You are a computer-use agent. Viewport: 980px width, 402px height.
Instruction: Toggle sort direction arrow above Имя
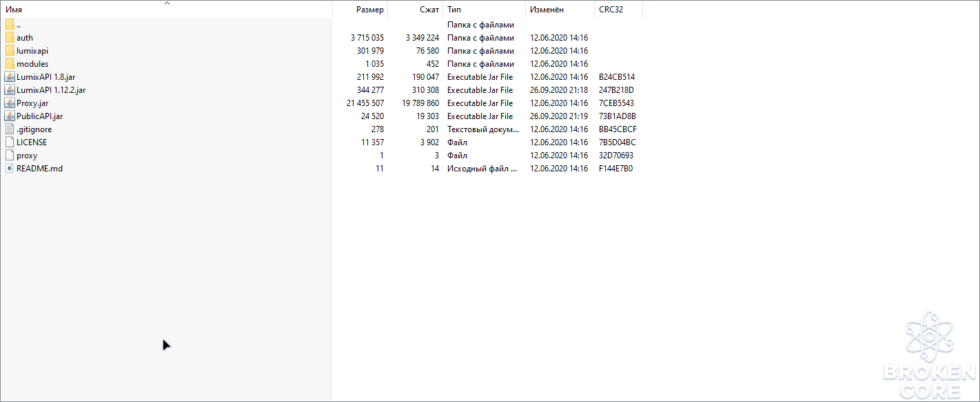167,3
